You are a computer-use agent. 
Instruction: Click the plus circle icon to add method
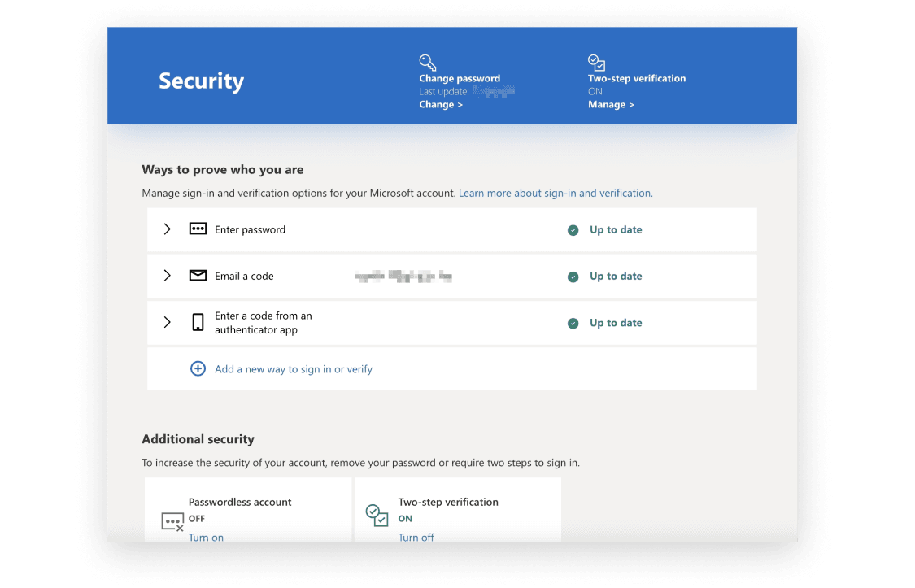[x=198, y=369]
